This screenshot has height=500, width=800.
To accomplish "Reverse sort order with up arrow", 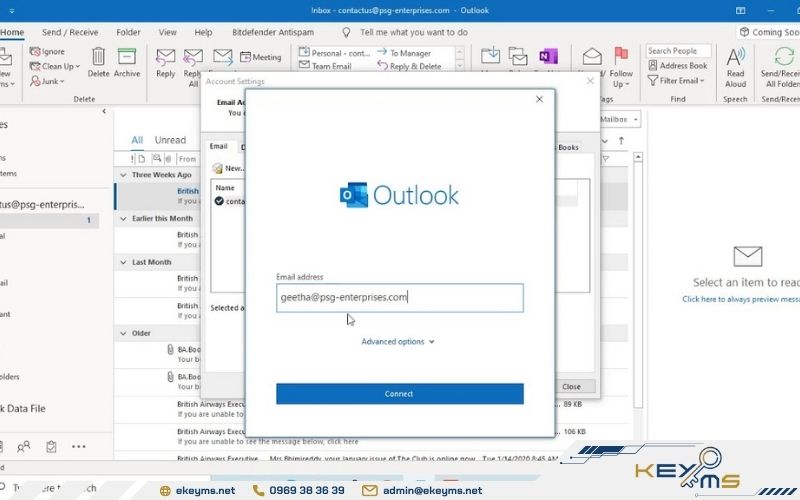I will coord(621,141).
